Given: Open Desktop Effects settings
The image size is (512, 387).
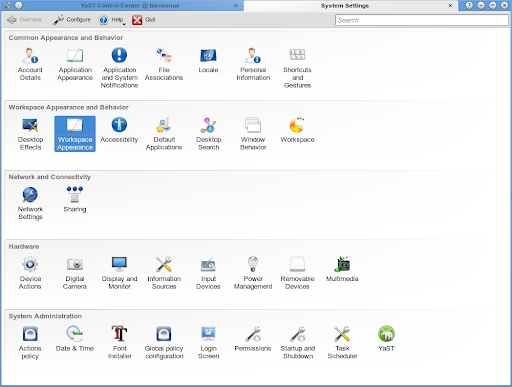Looking at the screenshot, I should 30,134.
